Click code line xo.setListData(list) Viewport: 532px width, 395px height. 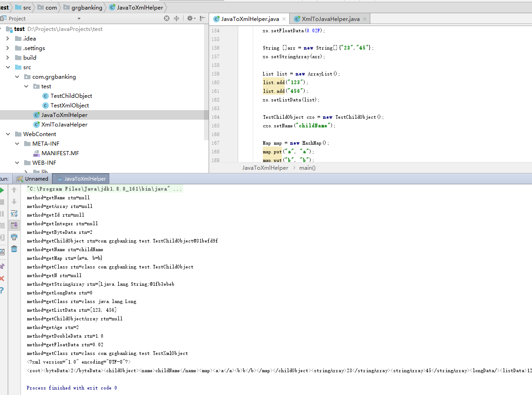pyautogui.click(x=291, y=100)
